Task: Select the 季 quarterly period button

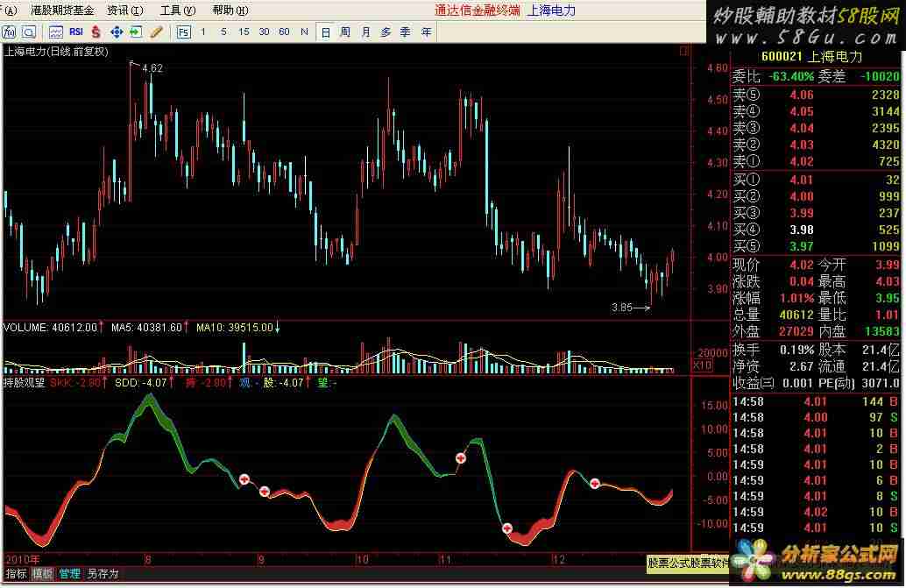Action: click(x=406, y=32)
